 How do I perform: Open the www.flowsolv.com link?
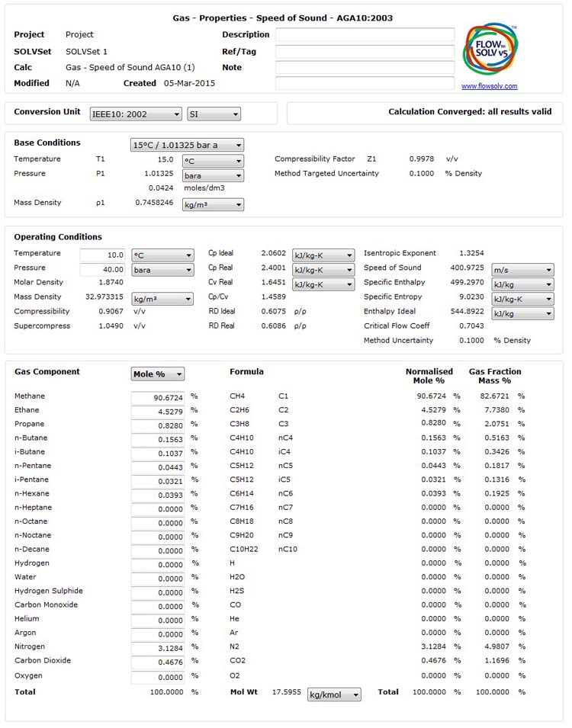pos(489,86)
